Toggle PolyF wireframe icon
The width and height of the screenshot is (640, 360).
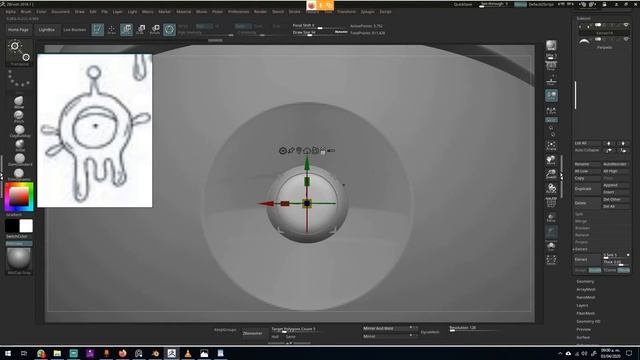pyautogui.click(x=551, y=203)
